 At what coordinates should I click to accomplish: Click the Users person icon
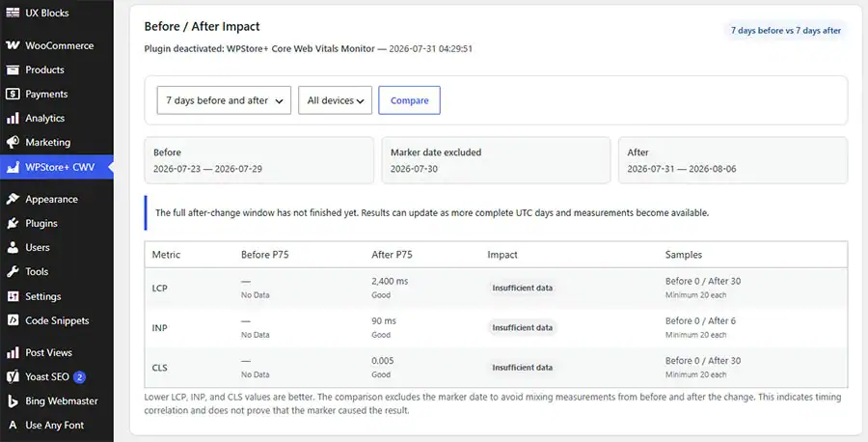pos(13,248)
